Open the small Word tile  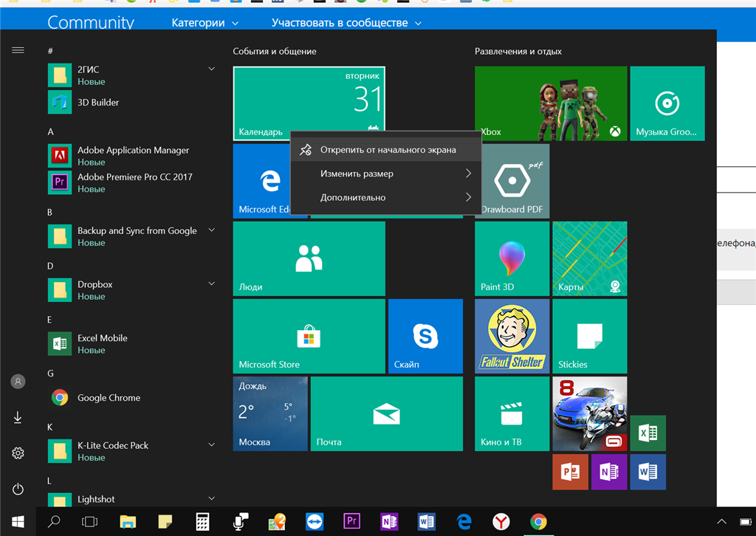click(x=648, y=472)
